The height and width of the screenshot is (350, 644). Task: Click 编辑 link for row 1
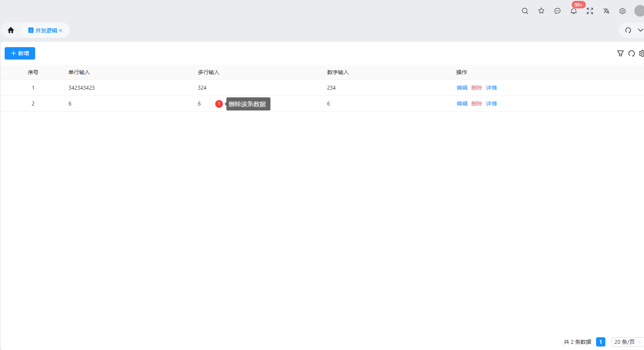coord(462,88)
